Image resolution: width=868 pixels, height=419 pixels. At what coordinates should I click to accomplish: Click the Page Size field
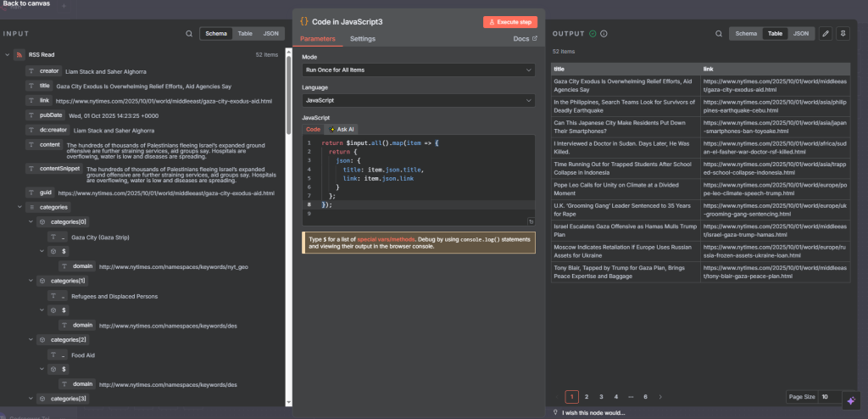[830, 396]
